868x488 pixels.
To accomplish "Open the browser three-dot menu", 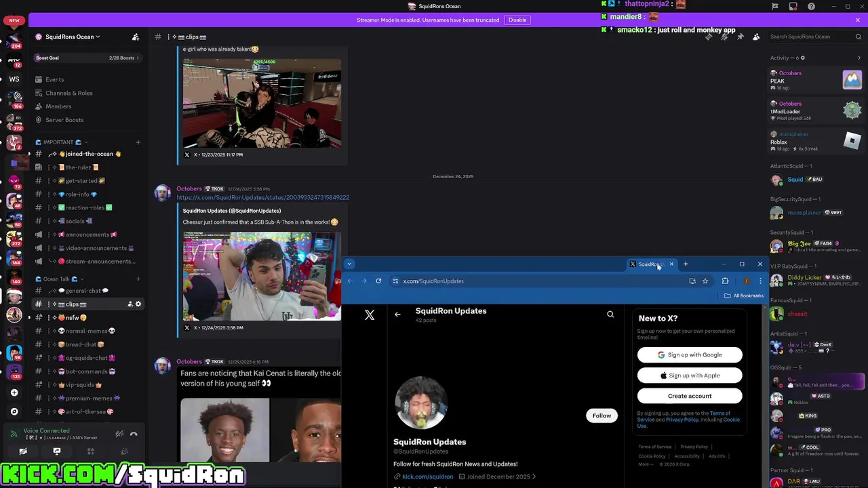I will point(760,281).
